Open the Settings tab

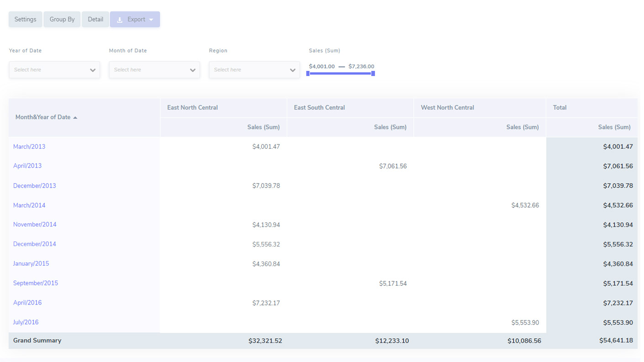tap(25, 20)
